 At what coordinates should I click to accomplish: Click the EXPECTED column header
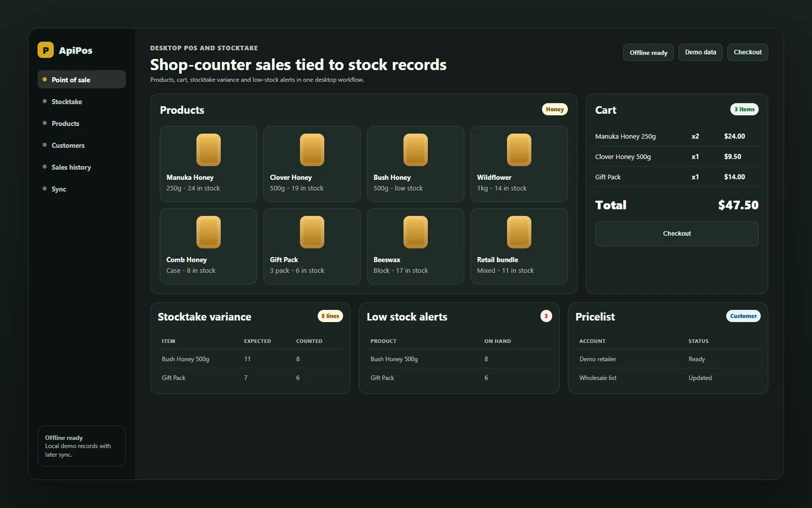[x=257, y=341]
